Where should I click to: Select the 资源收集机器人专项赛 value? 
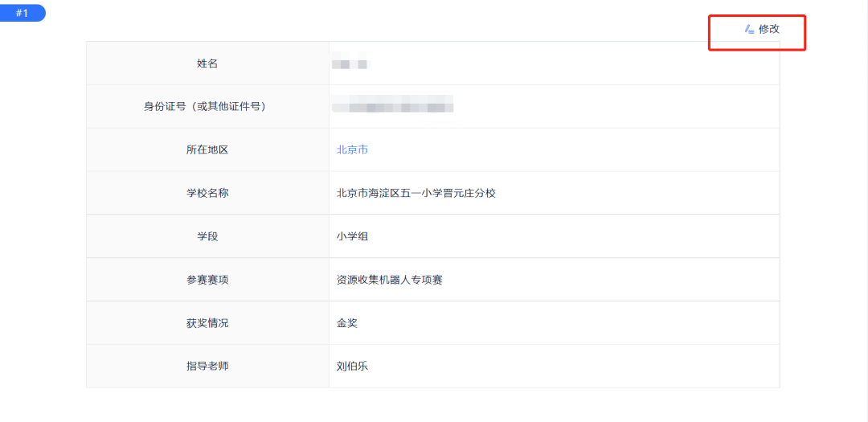coord(389,280)
